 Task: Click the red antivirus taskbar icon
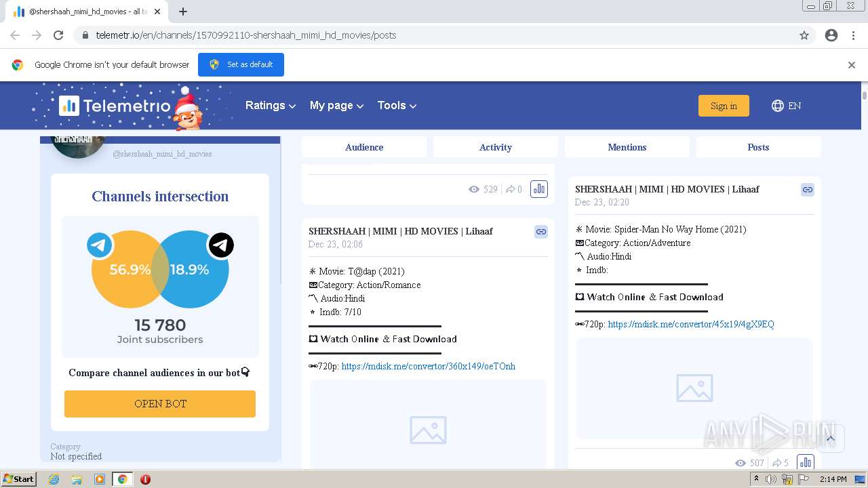tap(145, 479)
